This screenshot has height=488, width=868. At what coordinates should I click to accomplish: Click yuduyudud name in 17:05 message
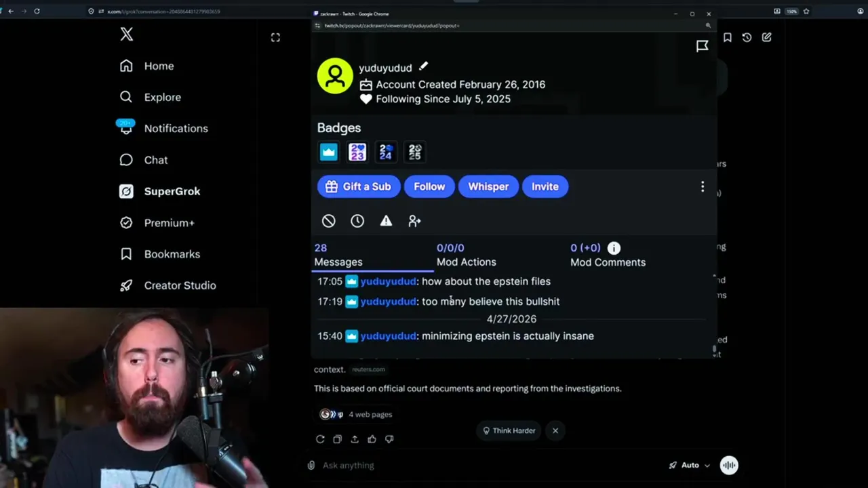coord(388,281)
